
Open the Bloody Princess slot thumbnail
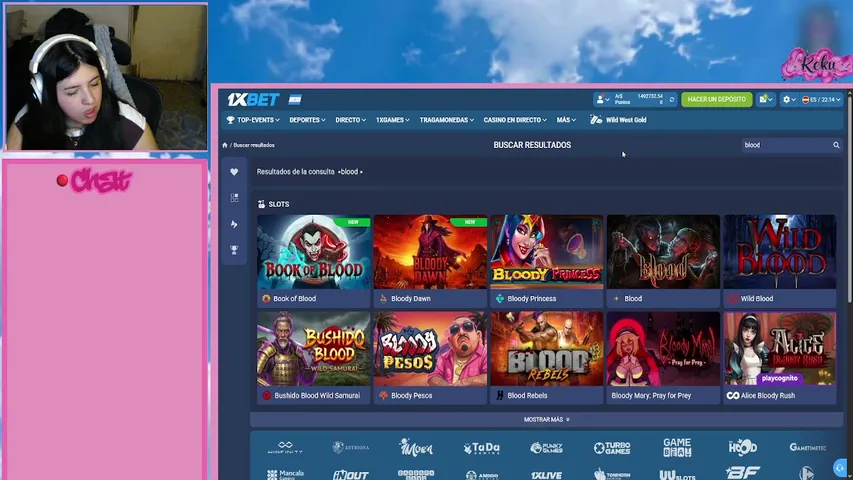pyautogui.click(x=547, y=252)
